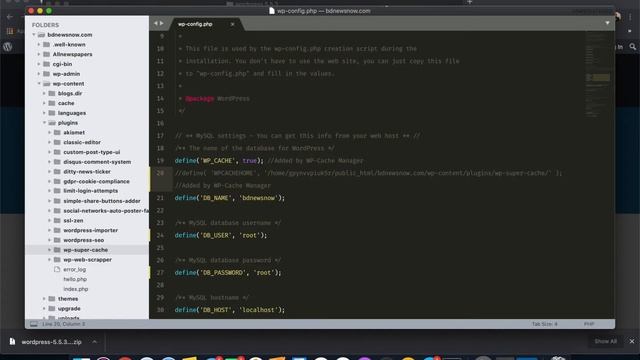Image resolution: width=640 pixels, height=360 pixels.
Task: Click the wordpress-seo folder icon
Action: [57, 240]
